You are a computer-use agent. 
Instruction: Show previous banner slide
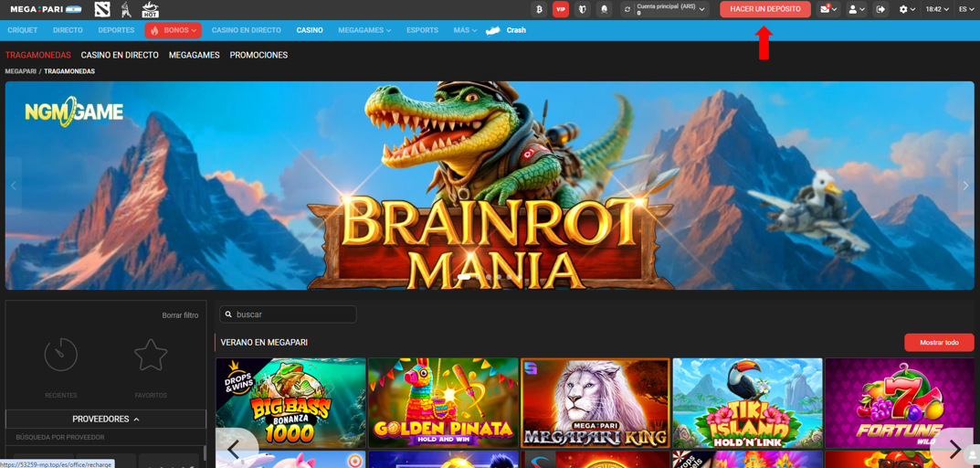(x=13, y=186)
